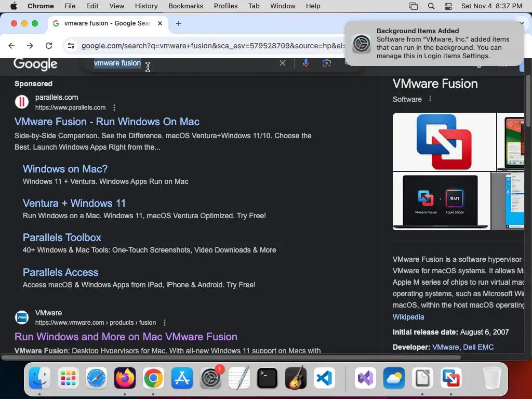This screenshot has height=399, width=532.
Task: Open App Store from the Dock
Action: [x=182, y=378]
